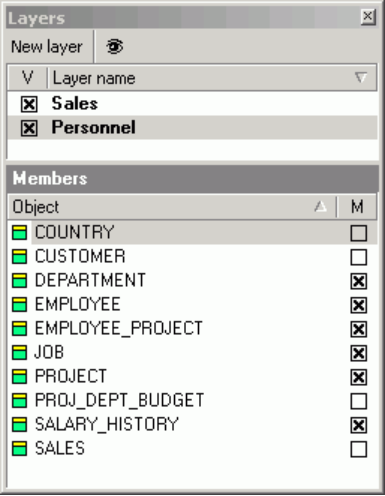The height and width of the screenshot is (496, 385).
Task: Click the eye visibility icon in toolbar
Action: tap(115, 46)
